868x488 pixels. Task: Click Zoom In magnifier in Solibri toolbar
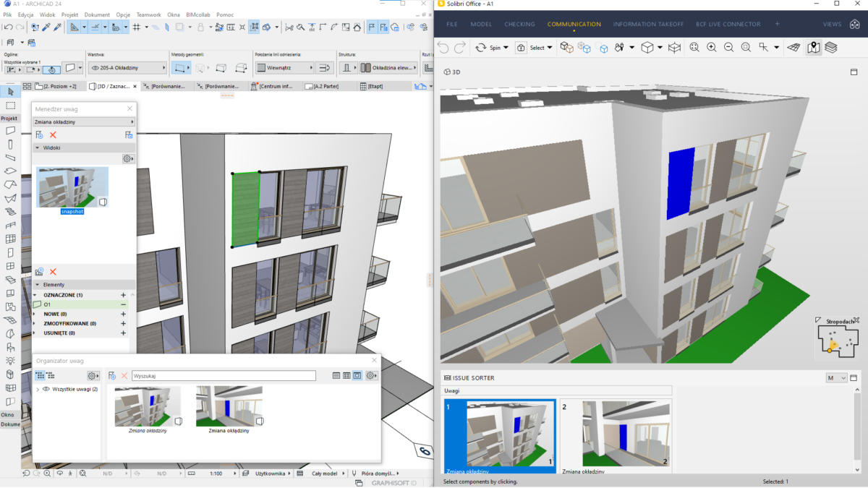(x=711, y=48)
